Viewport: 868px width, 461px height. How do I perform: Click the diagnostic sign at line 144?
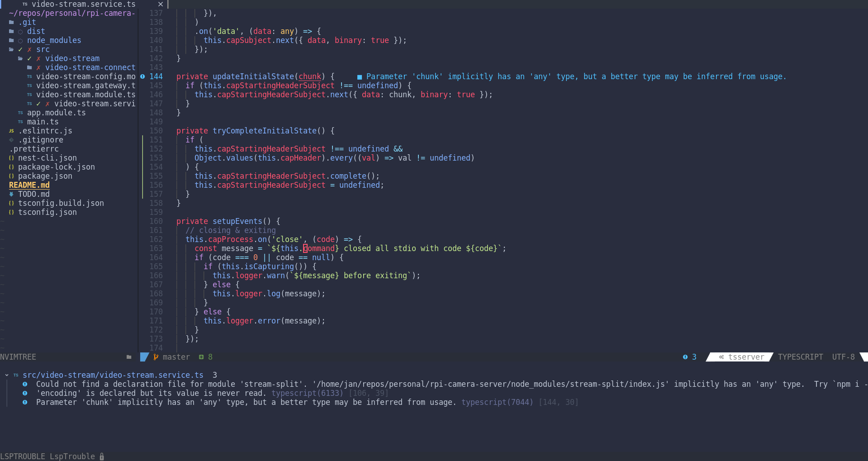pos(142,76)
